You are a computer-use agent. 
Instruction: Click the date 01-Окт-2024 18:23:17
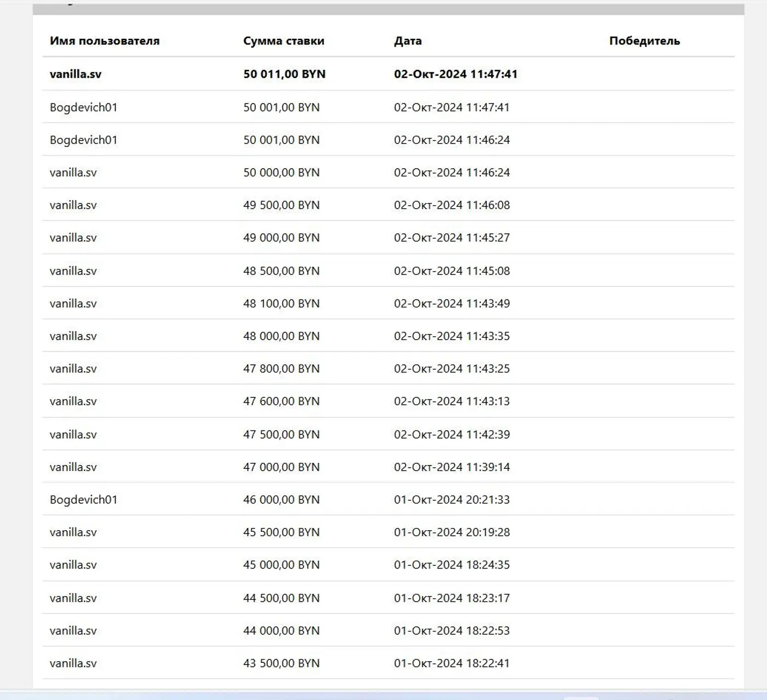452,598
